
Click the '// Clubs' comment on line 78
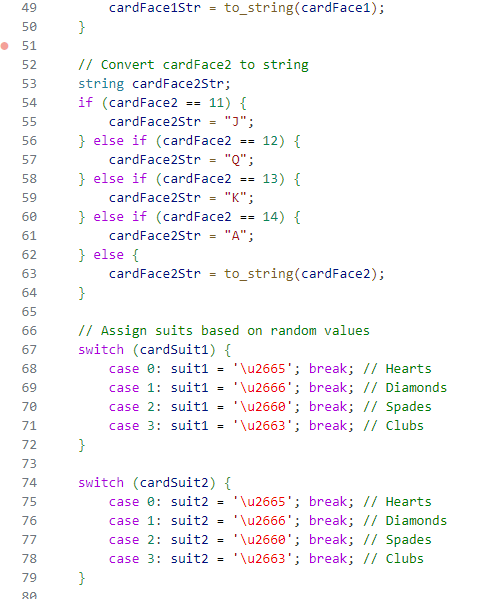394,559
